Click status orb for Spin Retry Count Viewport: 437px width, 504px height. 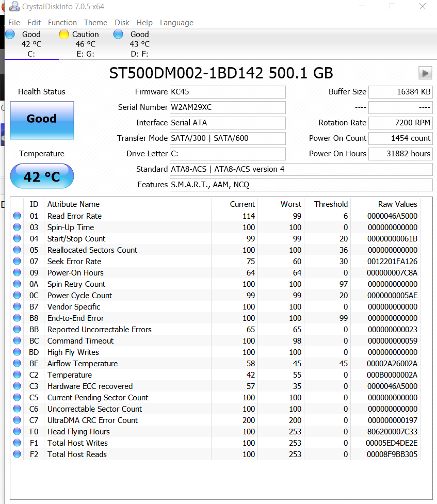[17, 284]
